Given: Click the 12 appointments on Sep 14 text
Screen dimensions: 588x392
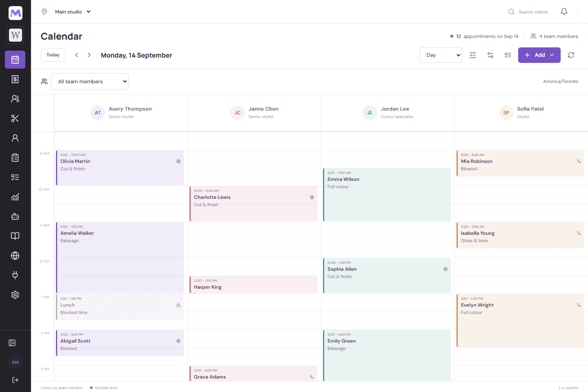Looking at the screenshot, I should (x=484, y=36).
